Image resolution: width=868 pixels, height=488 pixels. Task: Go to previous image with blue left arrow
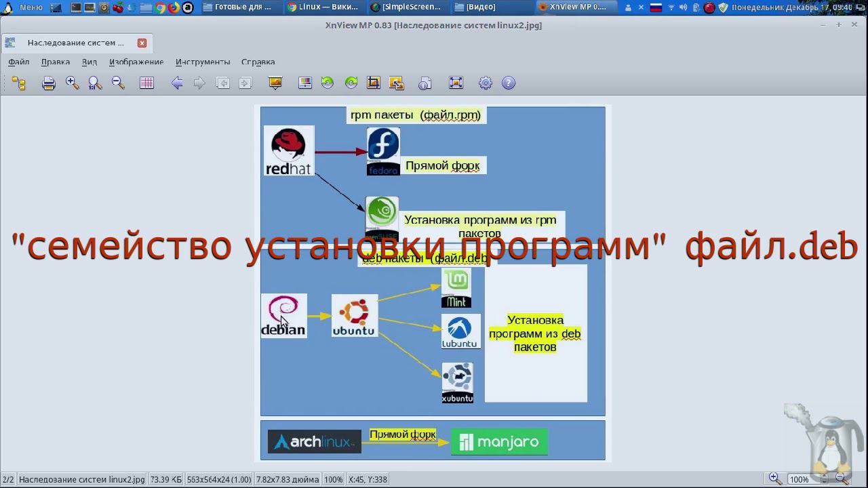click(177, 83)
